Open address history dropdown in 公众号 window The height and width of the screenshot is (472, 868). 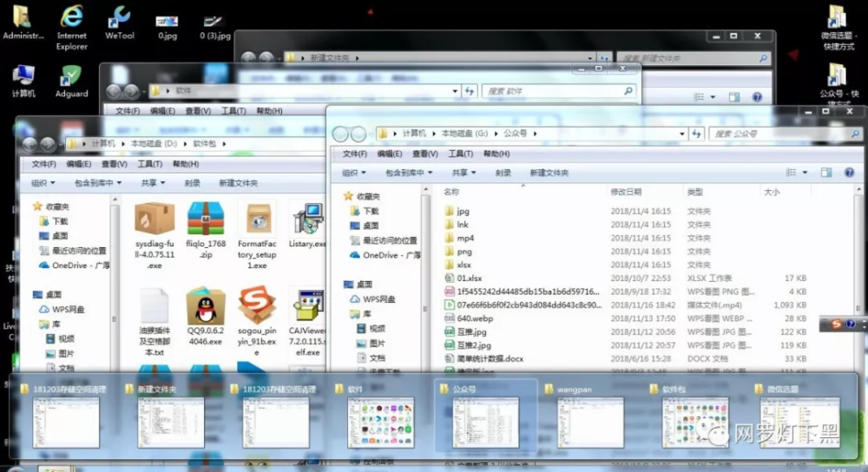click(682, 134)
